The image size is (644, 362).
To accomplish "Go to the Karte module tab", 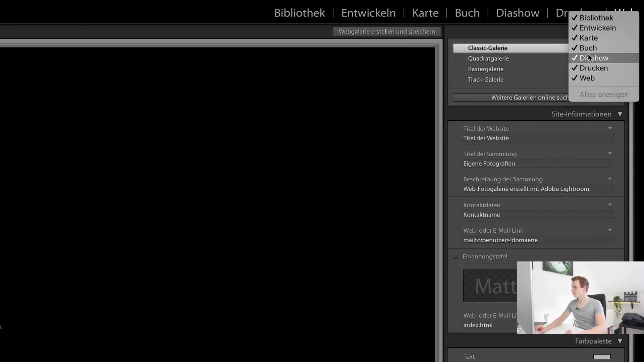I will [x=425, y=13].
